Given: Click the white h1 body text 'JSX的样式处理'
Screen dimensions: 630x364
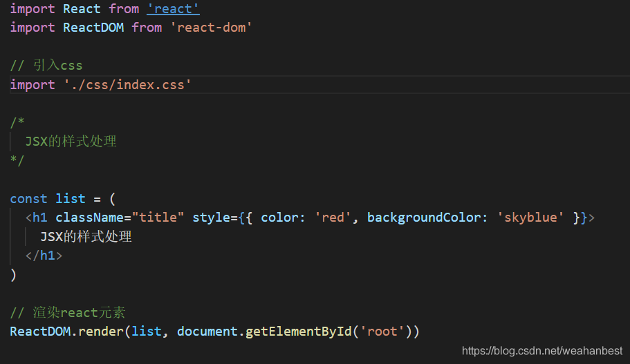Looking at the screenshot, I should [86, 236].
